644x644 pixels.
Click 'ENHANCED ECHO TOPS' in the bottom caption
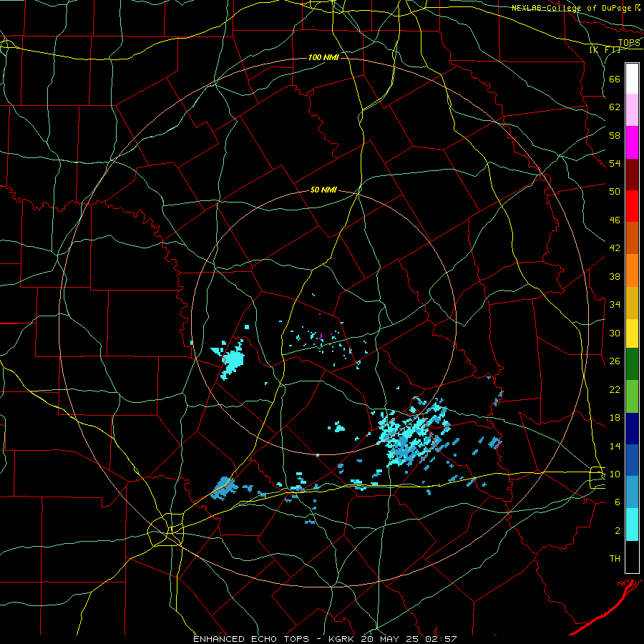pos(250,639)
